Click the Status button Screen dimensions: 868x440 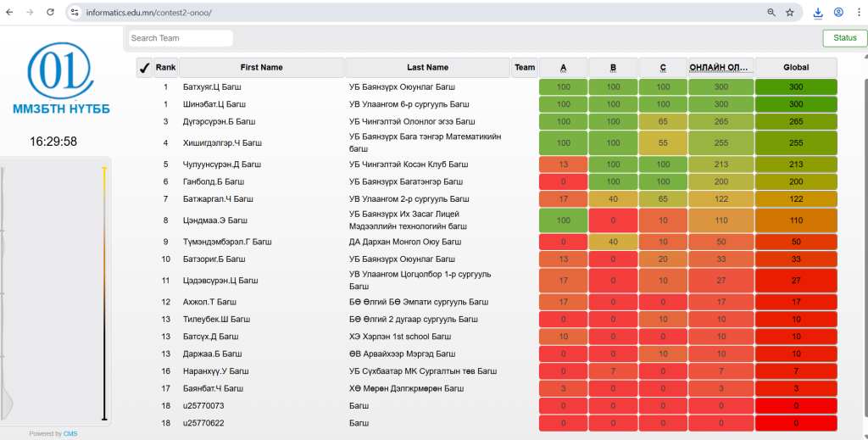[x=844, y=38]
